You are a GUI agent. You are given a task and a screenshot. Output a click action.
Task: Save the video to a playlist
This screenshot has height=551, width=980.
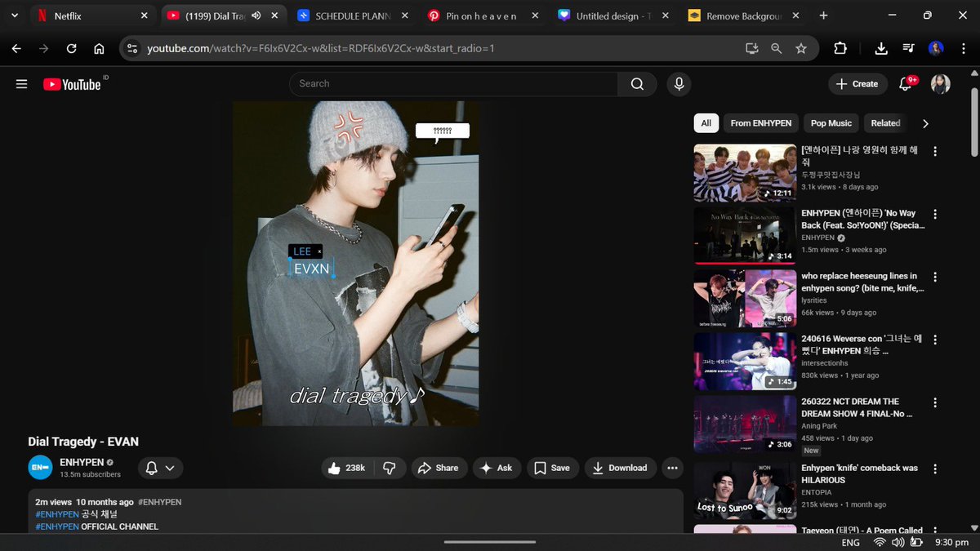(x=552, y=468)
